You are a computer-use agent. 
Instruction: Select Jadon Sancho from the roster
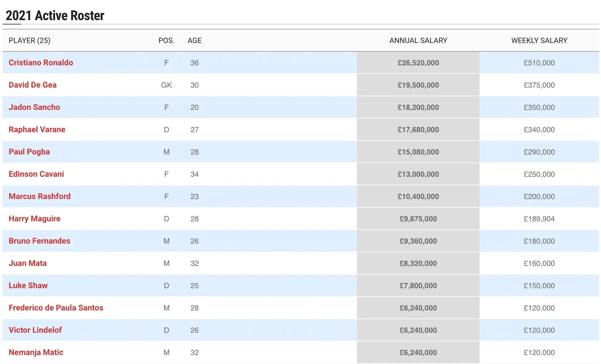[34, 107]
